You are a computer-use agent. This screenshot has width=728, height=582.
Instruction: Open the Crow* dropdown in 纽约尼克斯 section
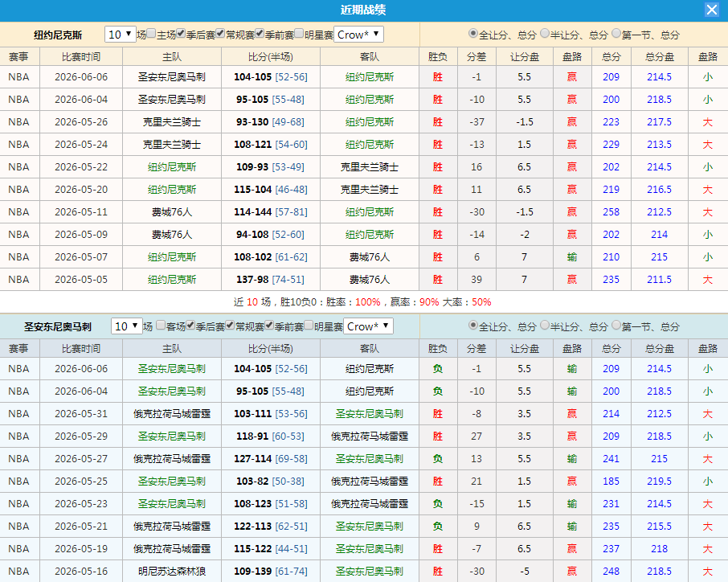(358, 35)
